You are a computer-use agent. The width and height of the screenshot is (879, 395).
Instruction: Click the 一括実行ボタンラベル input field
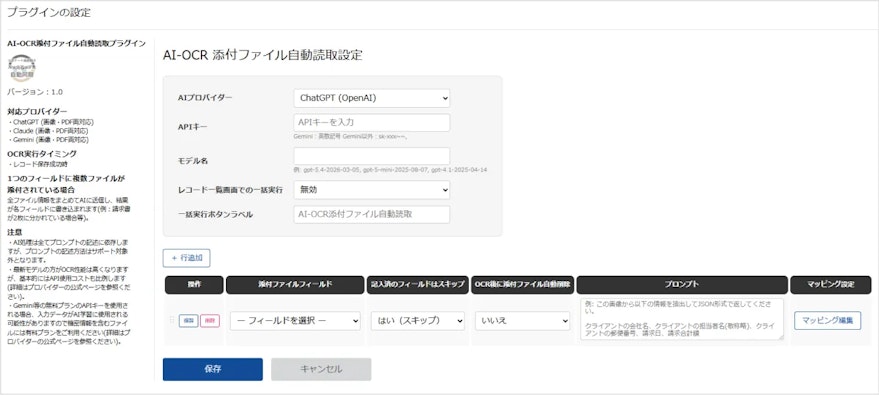pos(372,215)
